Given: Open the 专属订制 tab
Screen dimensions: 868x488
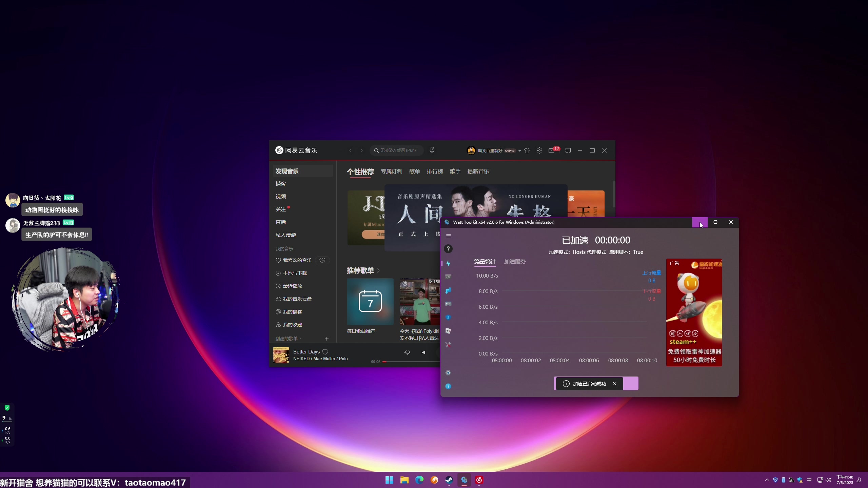Looking at the screenshot, I should [392, 171].
